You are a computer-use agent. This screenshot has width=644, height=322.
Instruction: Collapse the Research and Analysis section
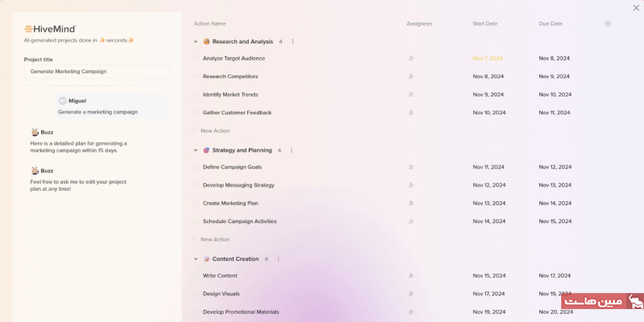[196, 42]
